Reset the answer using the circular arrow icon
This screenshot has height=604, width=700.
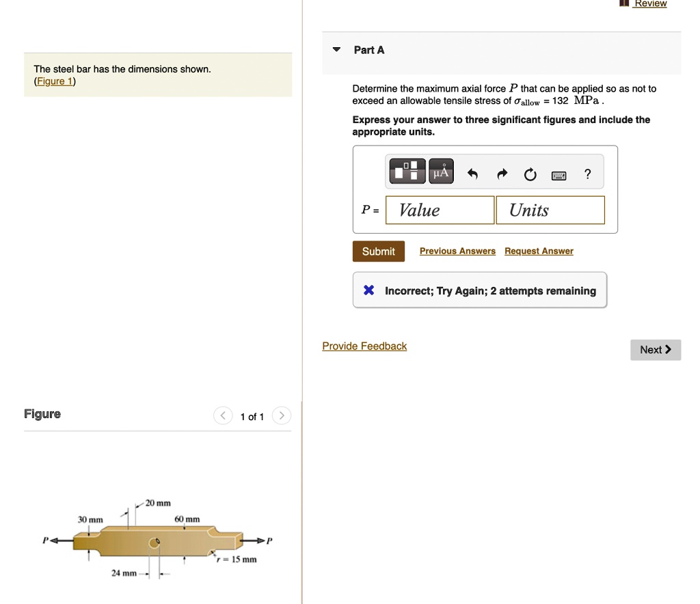[x=530, y=174]
